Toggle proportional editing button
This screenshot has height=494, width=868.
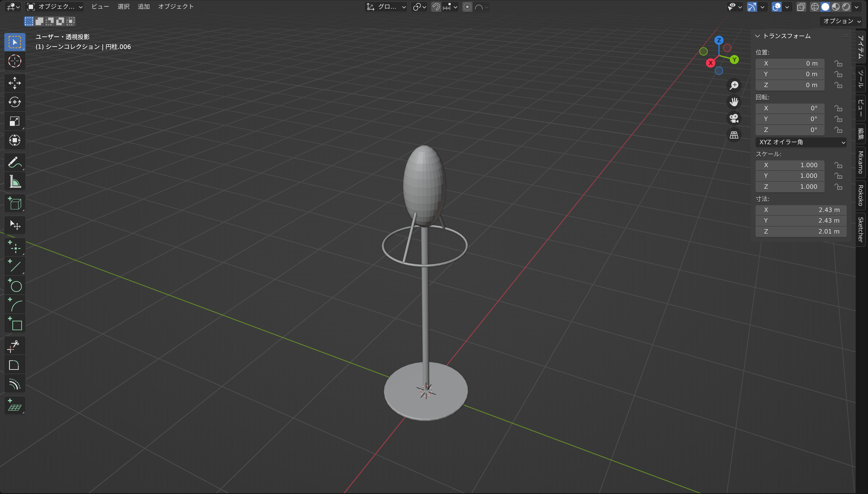point(467,7)
